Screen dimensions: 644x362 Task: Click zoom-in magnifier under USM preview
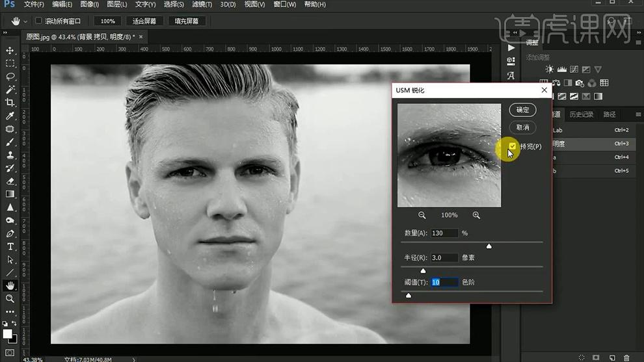click(476, 215)
